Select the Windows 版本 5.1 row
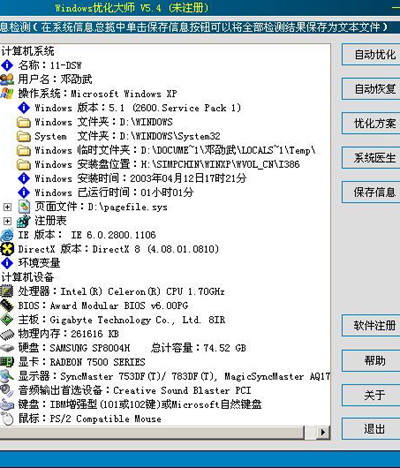 point(138,108)
